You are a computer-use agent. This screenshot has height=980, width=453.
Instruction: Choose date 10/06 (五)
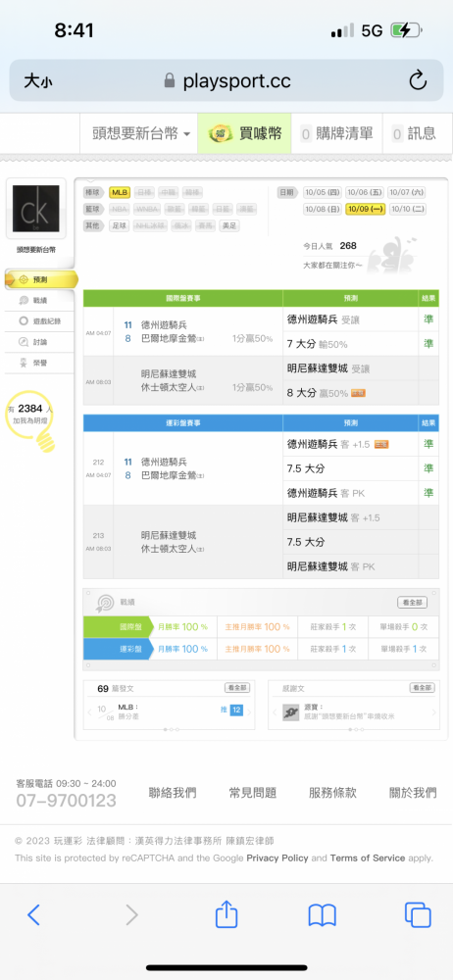(365, 192)
